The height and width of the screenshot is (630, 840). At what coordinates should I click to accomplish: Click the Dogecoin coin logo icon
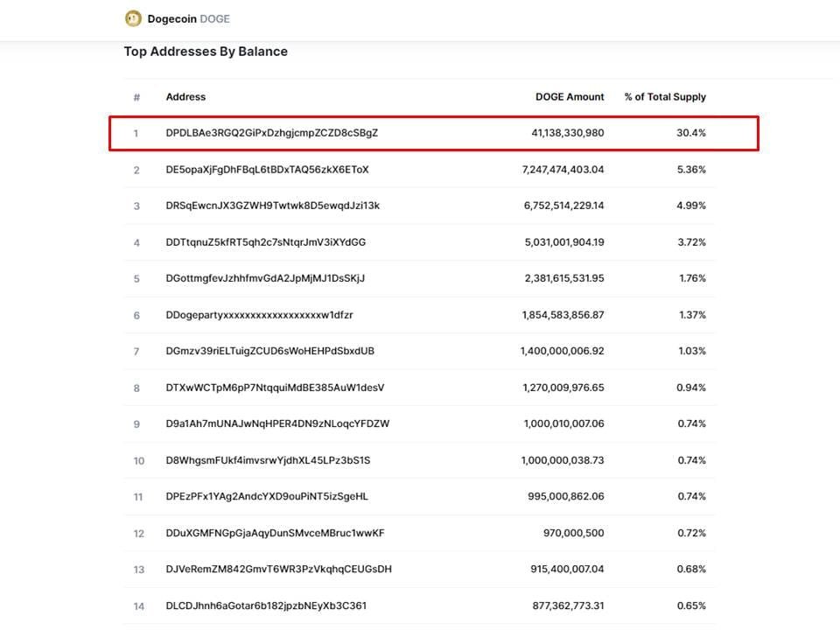pos(132,17)
